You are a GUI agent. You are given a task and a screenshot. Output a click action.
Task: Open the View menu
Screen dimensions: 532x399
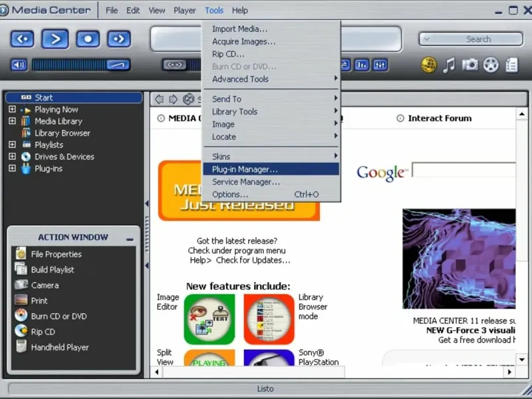point(157,11)
